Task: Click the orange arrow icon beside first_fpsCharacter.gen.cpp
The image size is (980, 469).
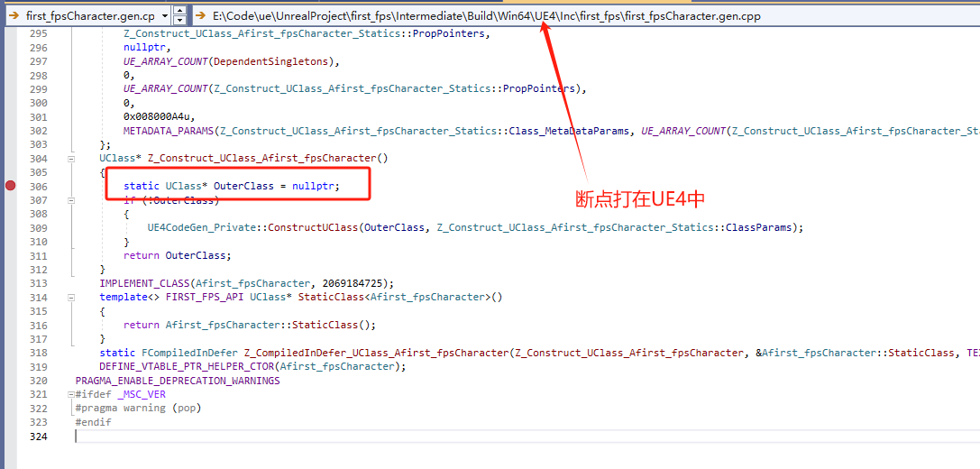Action: [x=13, y=15]
